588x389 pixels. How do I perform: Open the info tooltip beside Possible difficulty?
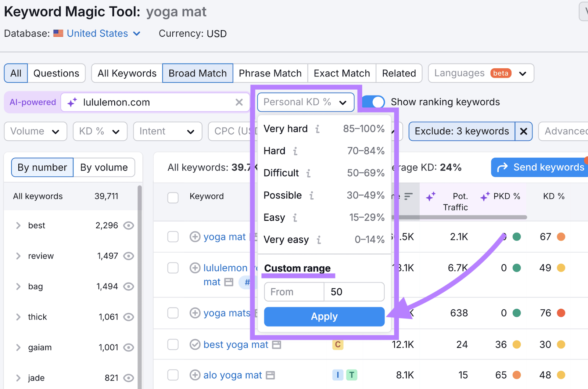312,196
